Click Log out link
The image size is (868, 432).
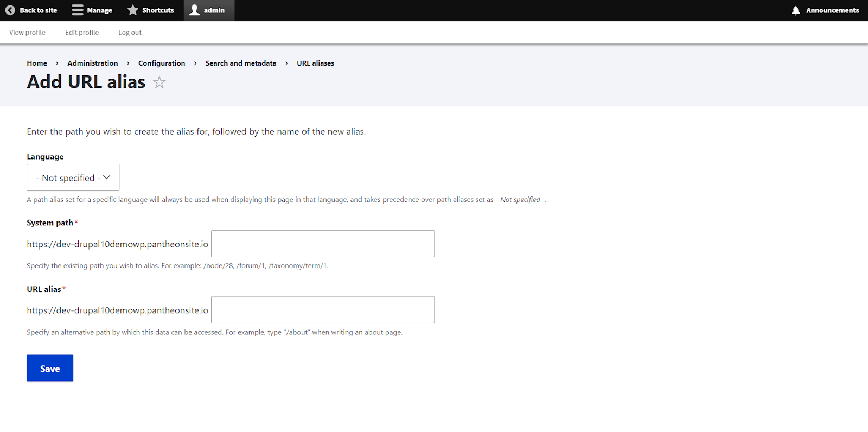tap(130, 33)
